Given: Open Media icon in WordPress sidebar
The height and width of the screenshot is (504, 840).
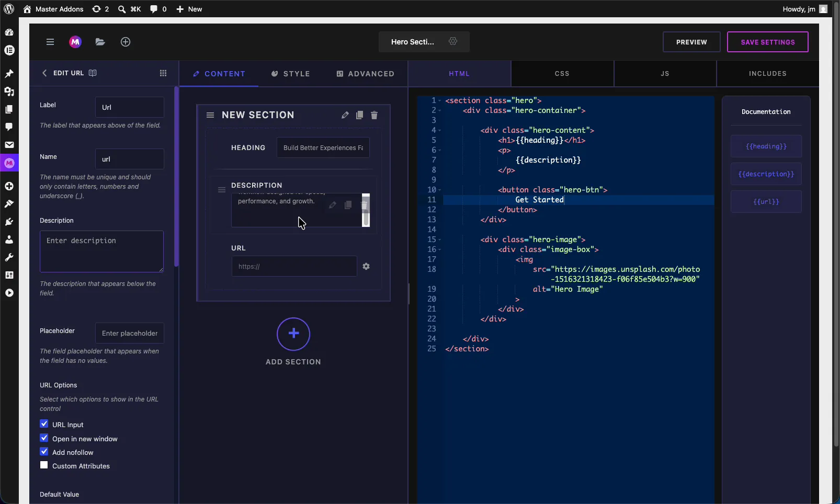Looking at the screenshot, I should (9, 91).
